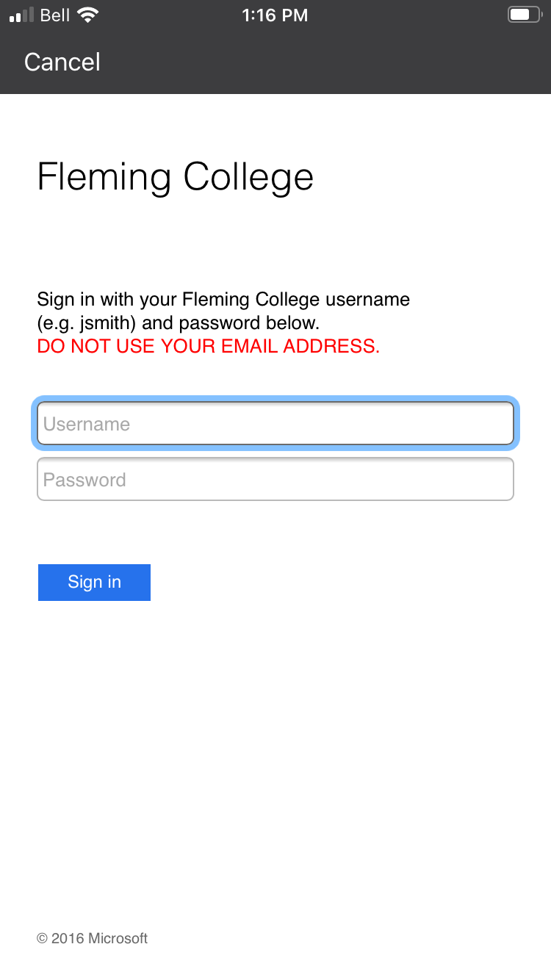Click the copyright © symbol in footer
551x980 pixels.
[x=43, y=938]
